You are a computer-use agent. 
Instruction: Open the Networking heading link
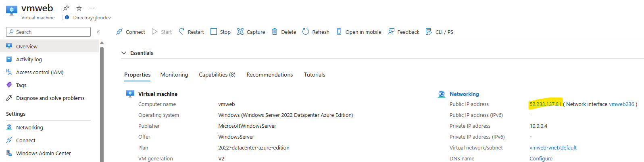click(464, 94)
